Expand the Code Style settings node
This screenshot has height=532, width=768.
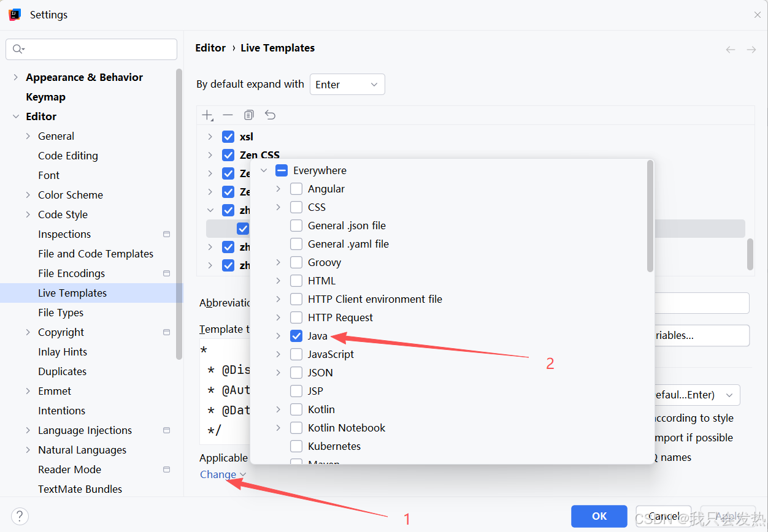click(28, 215)
